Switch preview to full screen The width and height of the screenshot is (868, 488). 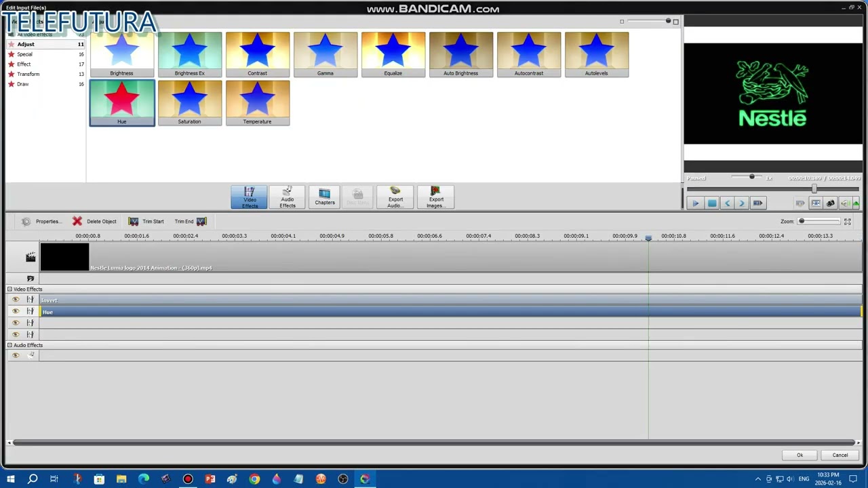(x=816, y=203)
